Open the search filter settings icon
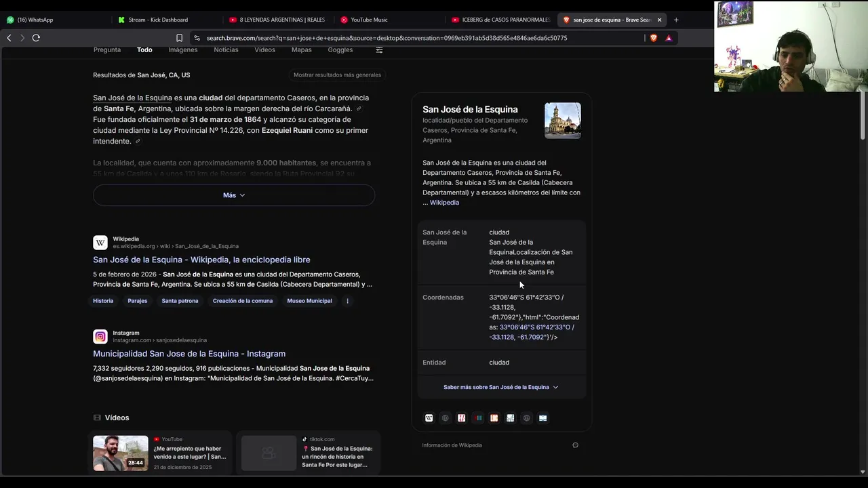 (379, 49)
